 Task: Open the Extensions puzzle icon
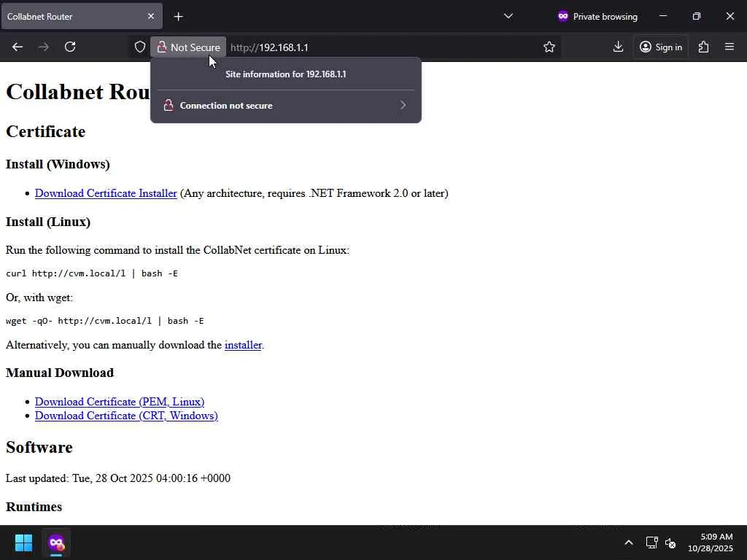click(704, 47)
